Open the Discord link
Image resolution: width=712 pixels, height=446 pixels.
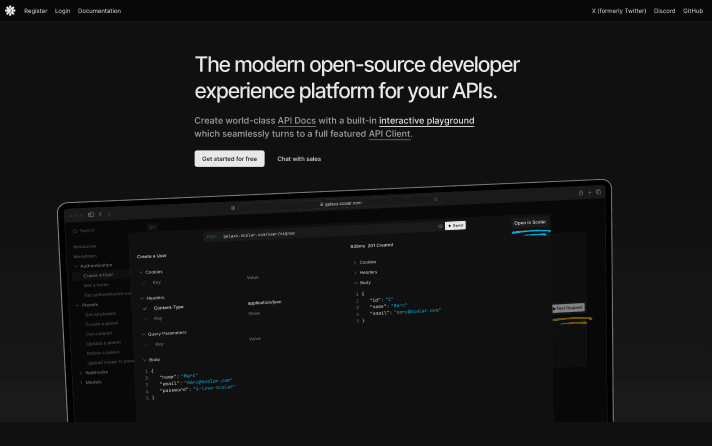(664, 11)
